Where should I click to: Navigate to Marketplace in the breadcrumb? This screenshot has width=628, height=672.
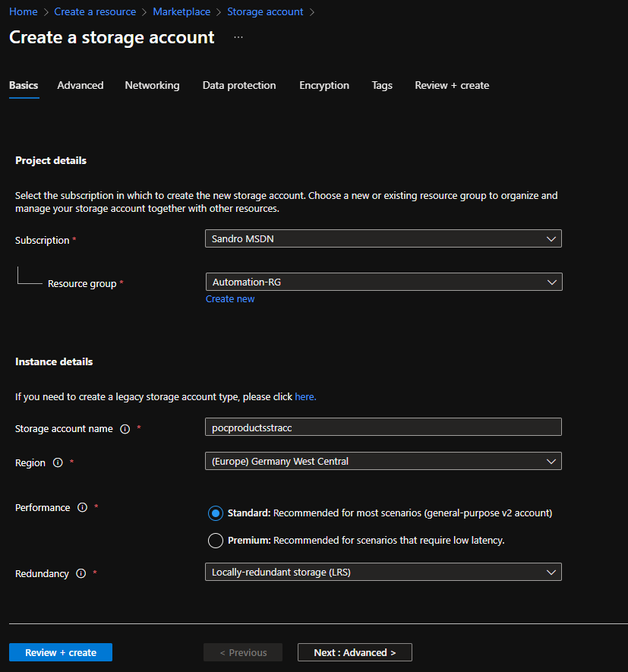pyautogui.click(x=181, y=12)
